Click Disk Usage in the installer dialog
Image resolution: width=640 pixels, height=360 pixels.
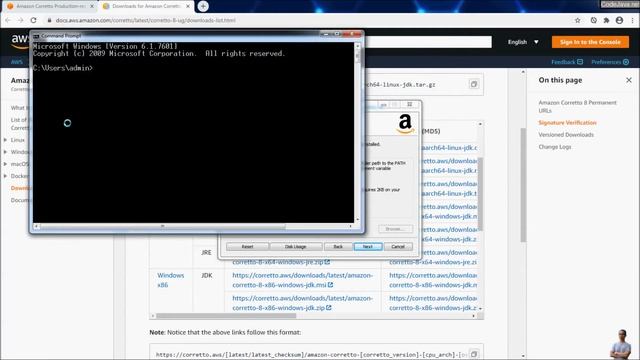(x=295, y=247)
